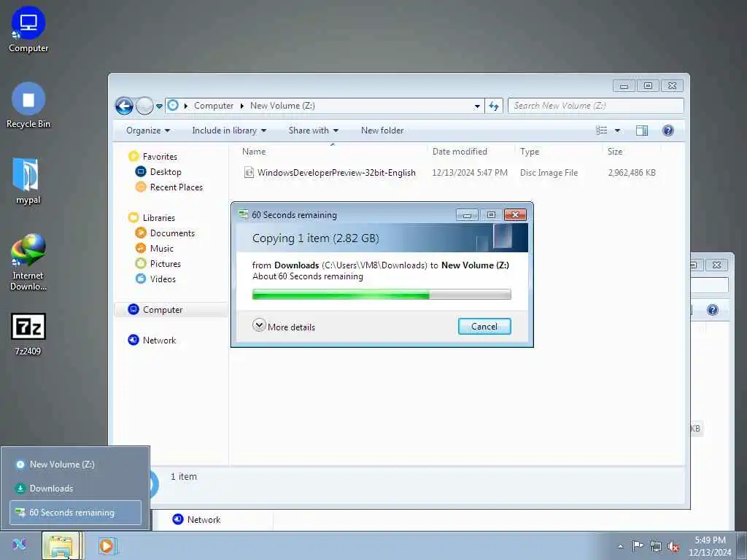Click the network tray icon
The image size is (747, 560).
656,546
